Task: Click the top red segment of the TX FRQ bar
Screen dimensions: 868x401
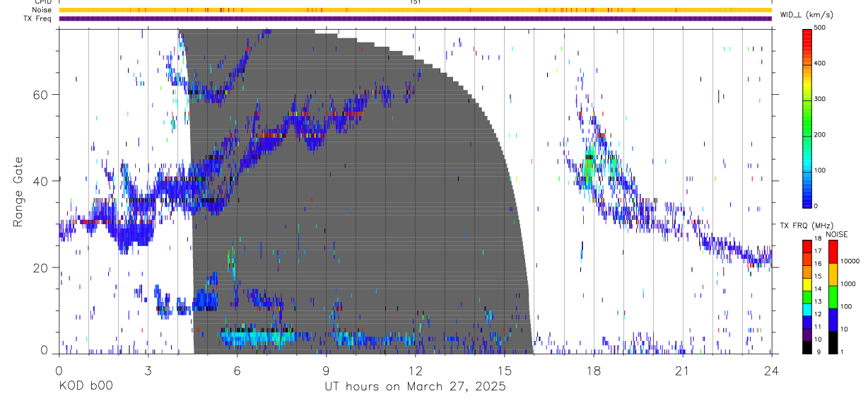Action: (x=807, y=246)
